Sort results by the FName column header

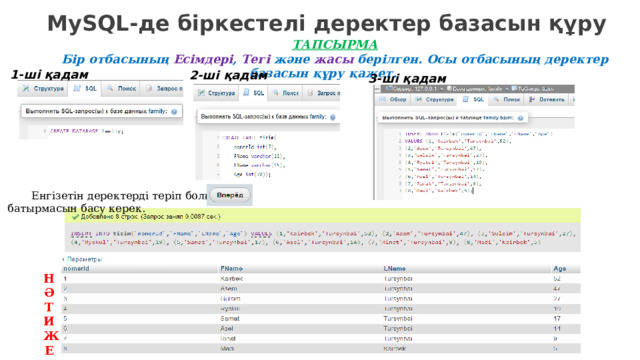(x=231, y=269)
